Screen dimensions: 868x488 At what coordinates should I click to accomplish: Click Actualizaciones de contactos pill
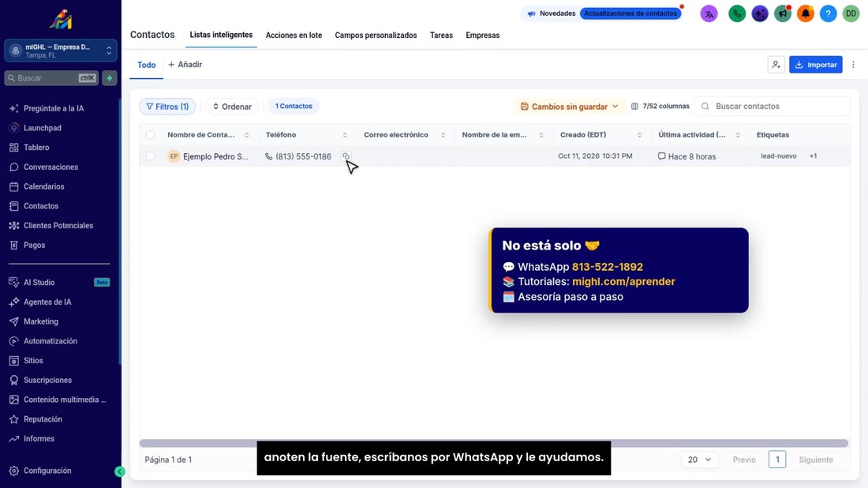click(630, 13)
